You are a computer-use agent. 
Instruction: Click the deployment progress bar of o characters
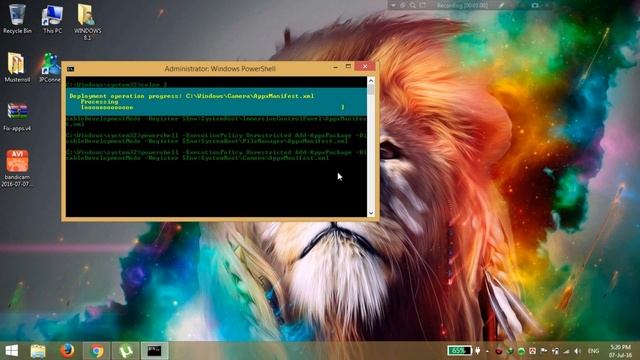click(x=212, y=107)
